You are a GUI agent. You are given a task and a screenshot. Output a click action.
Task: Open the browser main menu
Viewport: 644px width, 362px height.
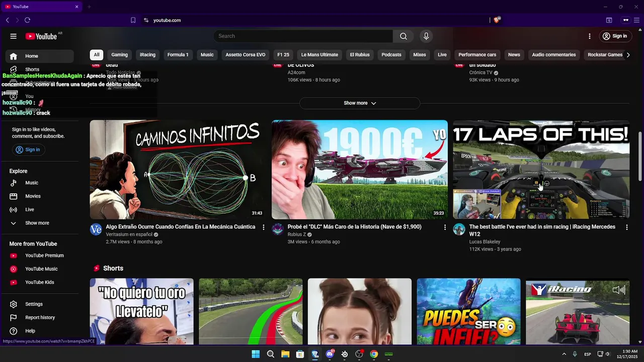[x=636, y=20]
